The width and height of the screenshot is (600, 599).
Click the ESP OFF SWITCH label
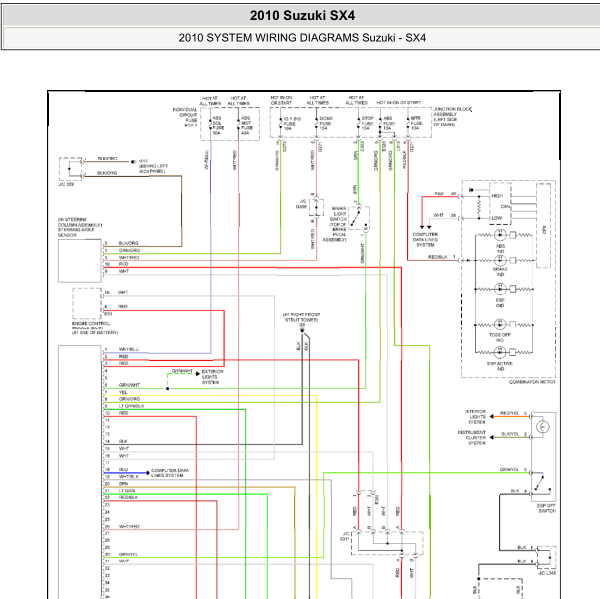[546, 508]
